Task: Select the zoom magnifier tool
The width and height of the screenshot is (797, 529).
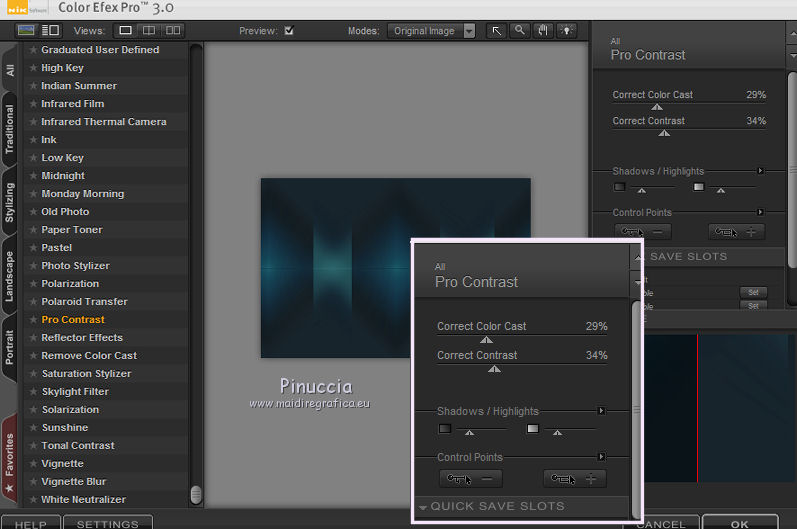Action: click(x=519, y=31)
